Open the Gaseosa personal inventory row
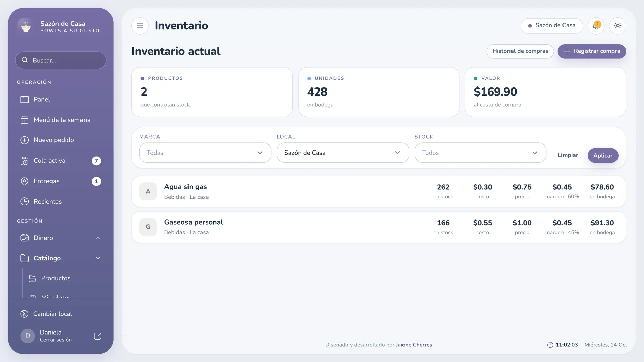Screen dimensions: 644x362 click(x=379, y=227)
